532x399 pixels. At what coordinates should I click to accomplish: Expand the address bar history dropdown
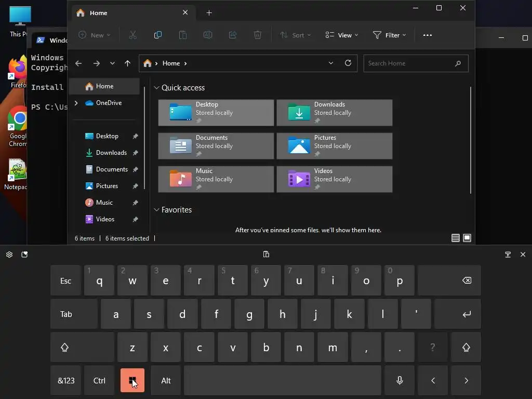point(331,63)
